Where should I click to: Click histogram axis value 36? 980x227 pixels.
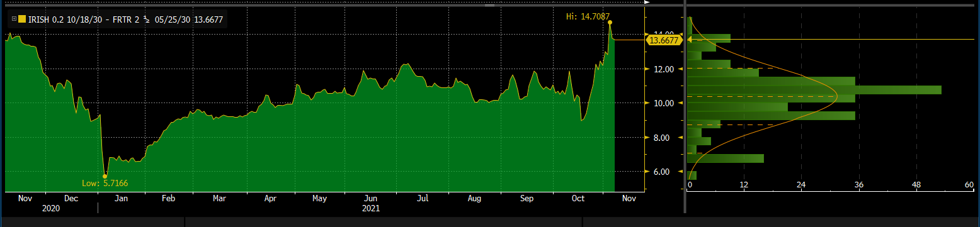tap(859, 185)
